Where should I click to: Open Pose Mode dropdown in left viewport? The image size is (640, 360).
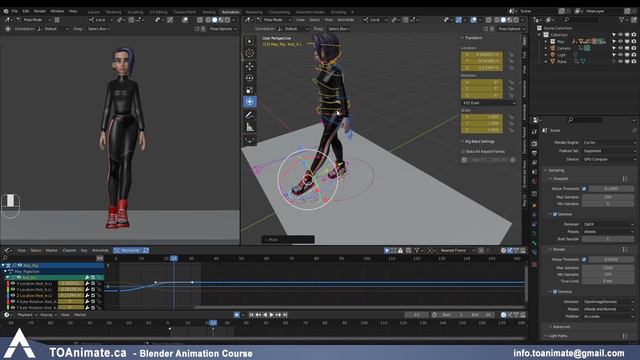click(34, 20)
